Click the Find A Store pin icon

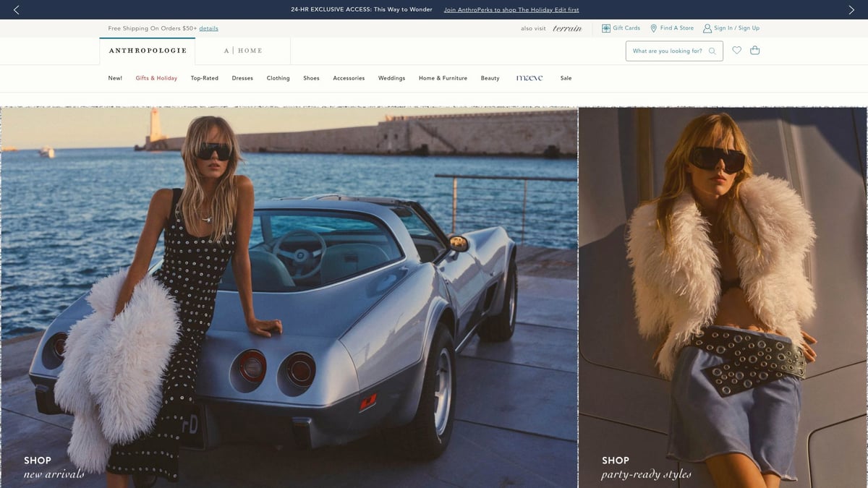653,28
